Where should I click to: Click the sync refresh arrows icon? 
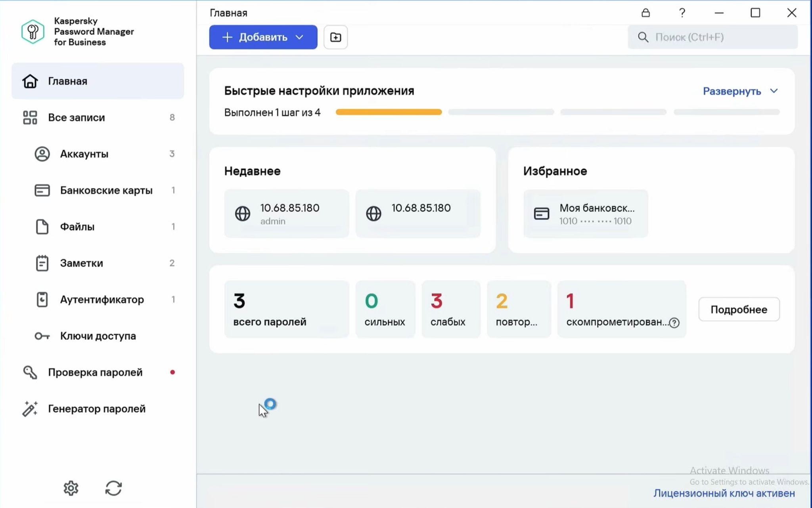tap(113, 488)
